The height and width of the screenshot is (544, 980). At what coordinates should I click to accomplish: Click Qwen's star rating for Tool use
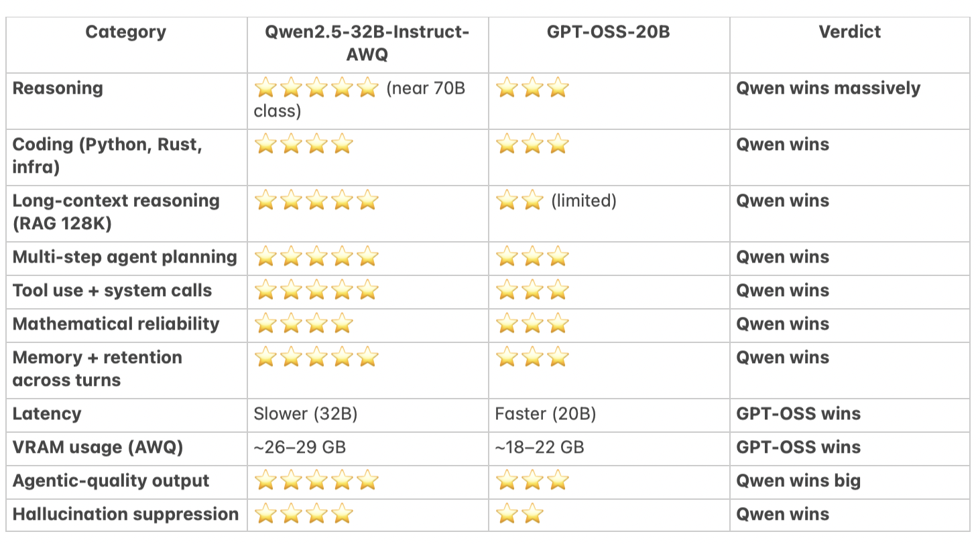point(317,291)
